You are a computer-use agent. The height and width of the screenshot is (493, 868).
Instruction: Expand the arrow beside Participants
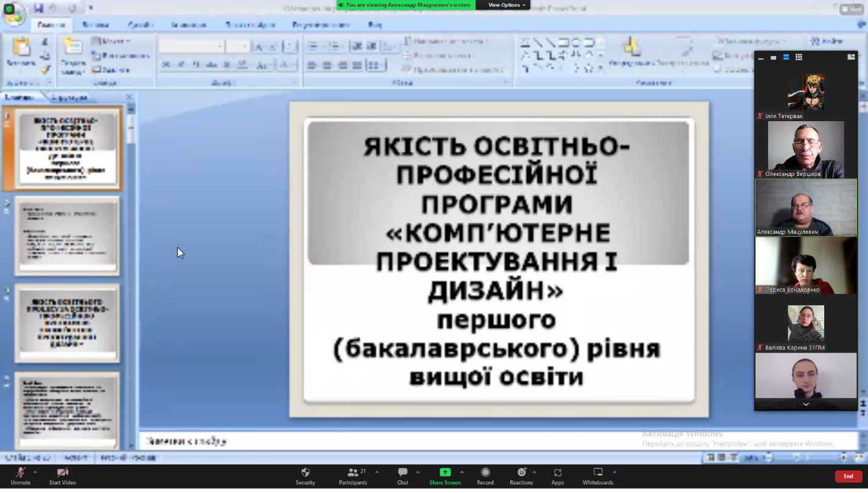click(x=377, y=472)
